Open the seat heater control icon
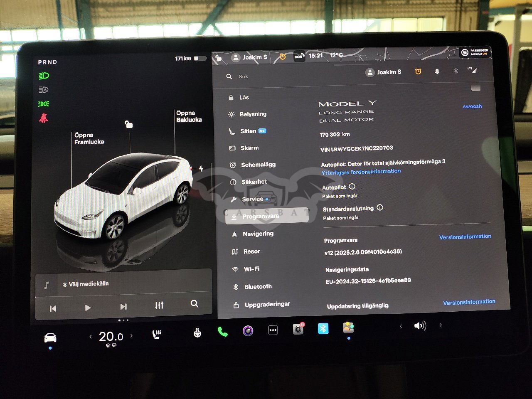The width and height of the screenshot is (532, 399). [x=157, y=334]
